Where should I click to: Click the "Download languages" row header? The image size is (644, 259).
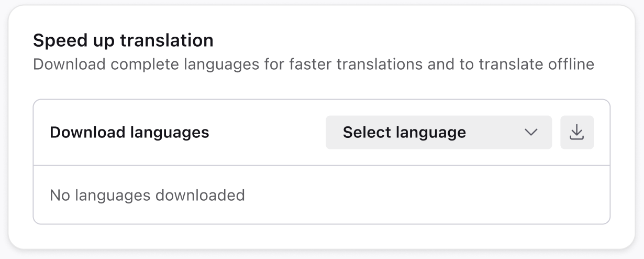tap(129, 132)
